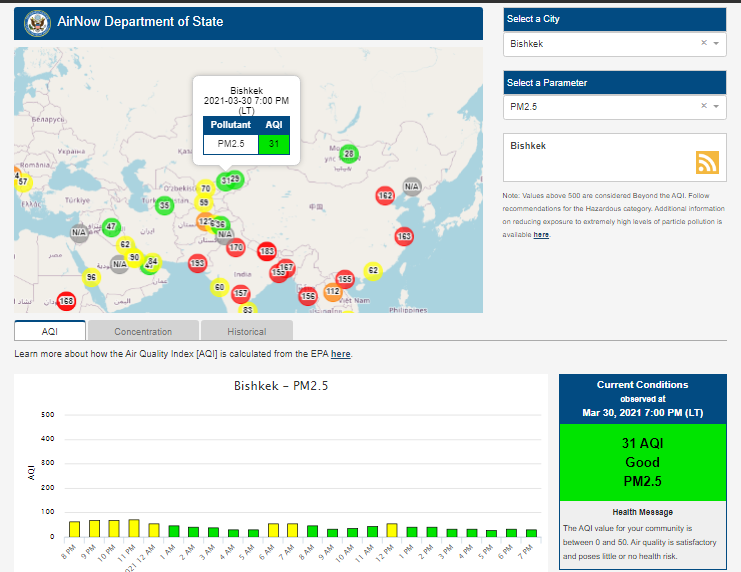Clear the Bishkek city selection
Screen dimensions: 741x572
point(703,43)
